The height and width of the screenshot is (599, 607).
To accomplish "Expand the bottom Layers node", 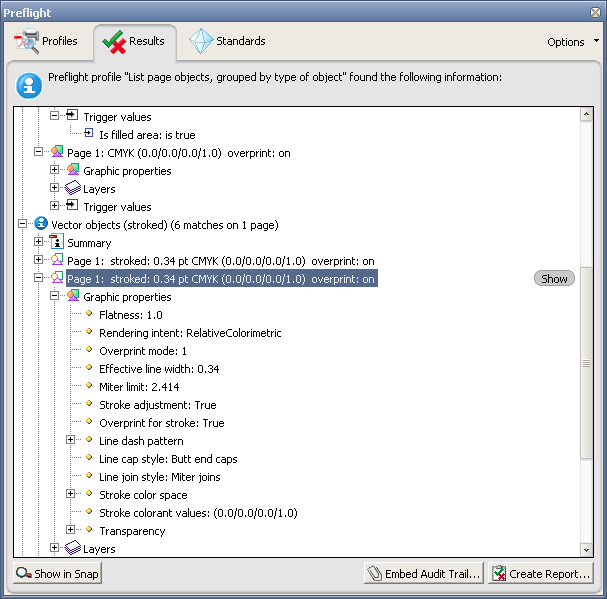I will click(55, 548).
